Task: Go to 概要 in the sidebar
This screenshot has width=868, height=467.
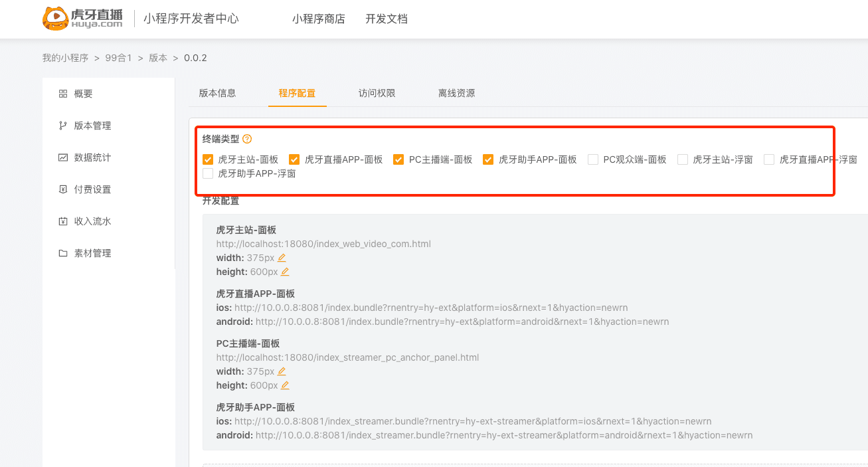Action: pyautogui.click(x=84, y=94)
